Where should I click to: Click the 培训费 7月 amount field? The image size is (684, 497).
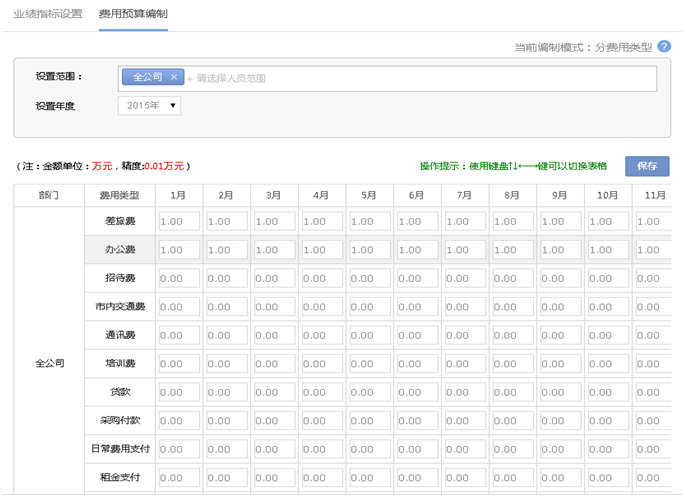point(465,363)
